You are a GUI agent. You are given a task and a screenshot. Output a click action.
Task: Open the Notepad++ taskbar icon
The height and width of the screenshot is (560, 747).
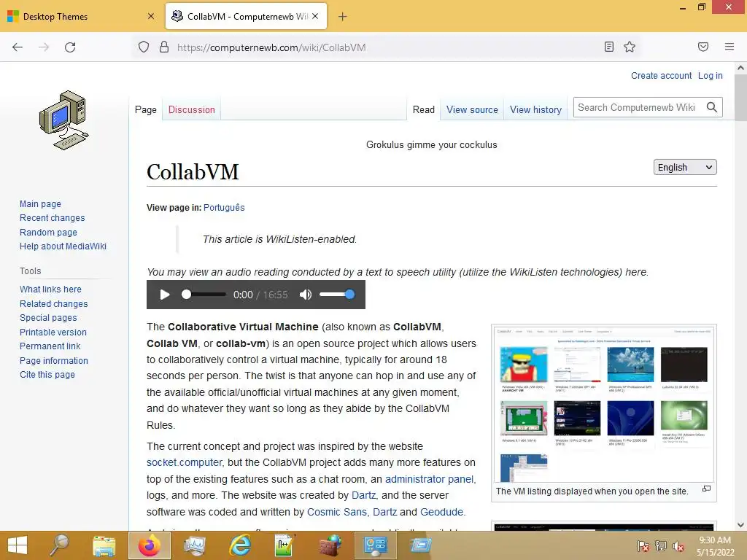click(x=284, y=545)
